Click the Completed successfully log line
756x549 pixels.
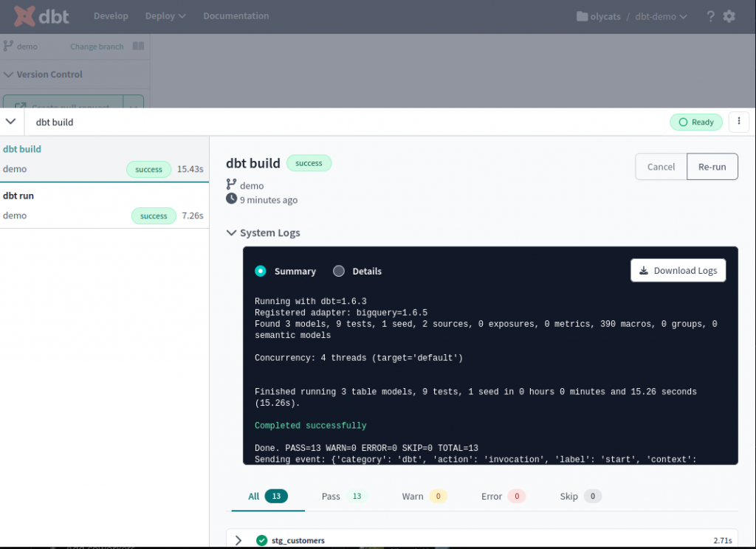click(311, 425)
